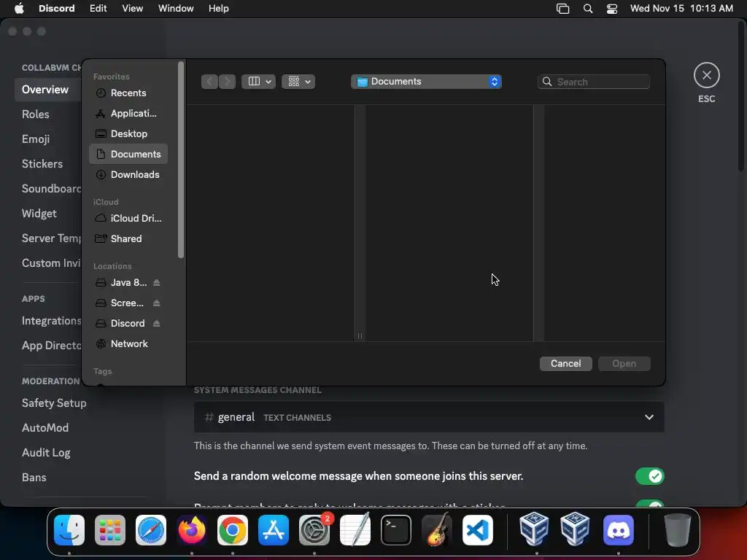The image size is (747, 560).
Task: Click the forward navigation arrow in file dialog
Action: pyautogui.click(x=228, y=82)
